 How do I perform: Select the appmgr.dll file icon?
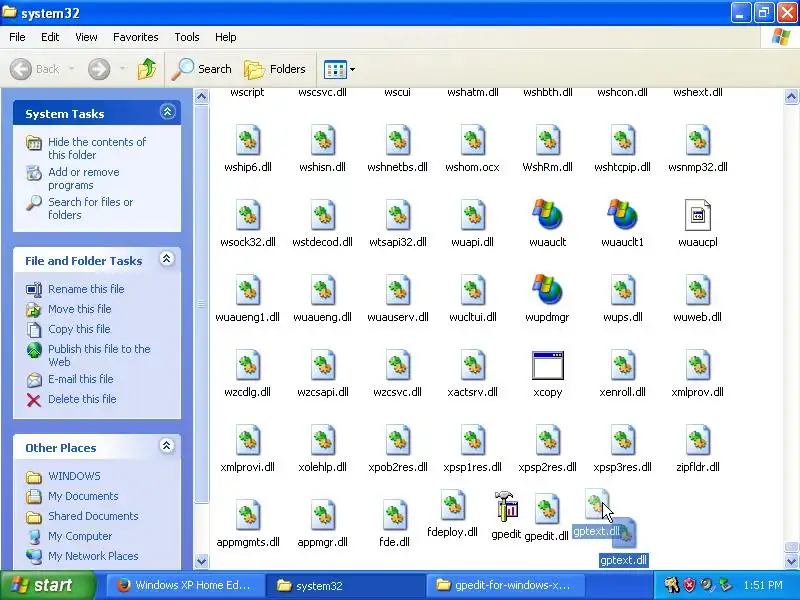322,515
